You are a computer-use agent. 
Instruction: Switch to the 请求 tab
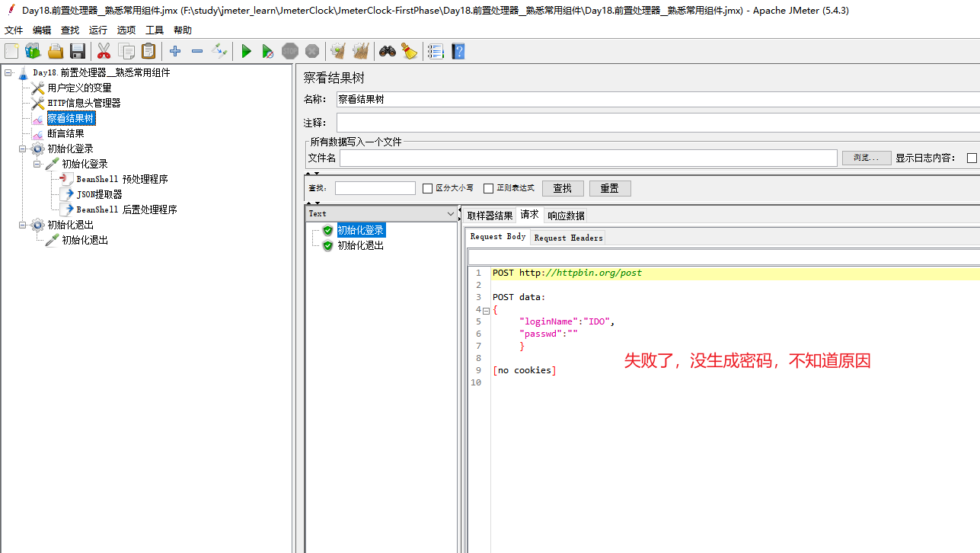[529, 215]
